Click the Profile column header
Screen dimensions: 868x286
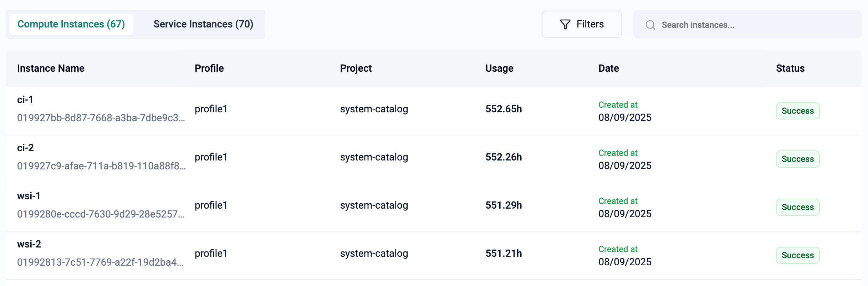(209, 68)
